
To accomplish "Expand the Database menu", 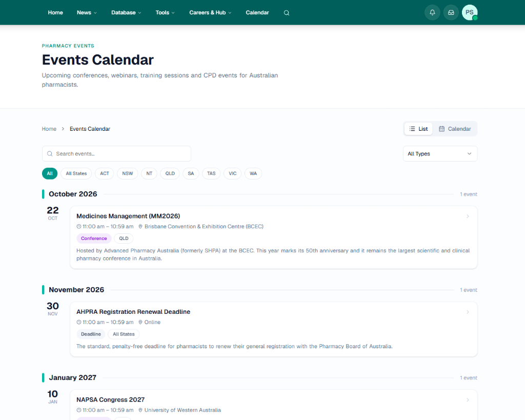I will (x=126, y=13).
